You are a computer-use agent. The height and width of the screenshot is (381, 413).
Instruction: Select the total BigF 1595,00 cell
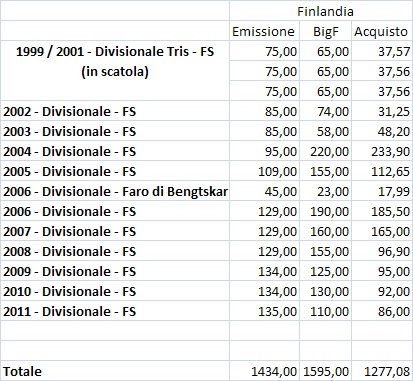(x=325, y=371)
